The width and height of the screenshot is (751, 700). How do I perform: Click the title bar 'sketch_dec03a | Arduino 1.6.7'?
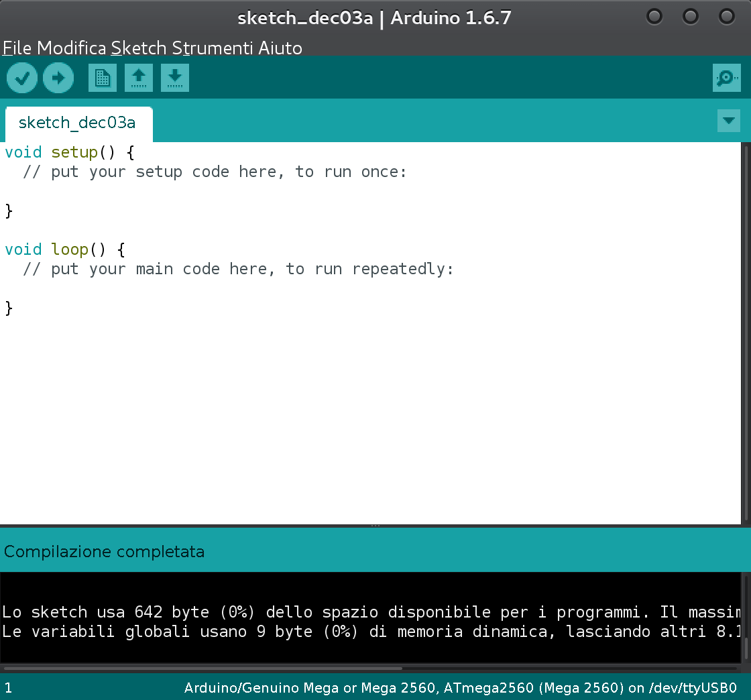coord(375,18)
